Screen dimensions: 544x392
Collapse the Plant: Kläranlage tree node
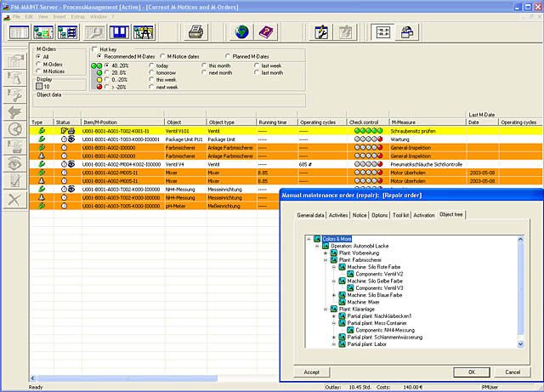click(x=326, y=309)
